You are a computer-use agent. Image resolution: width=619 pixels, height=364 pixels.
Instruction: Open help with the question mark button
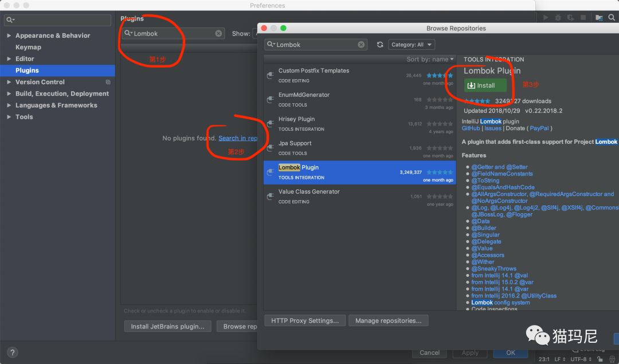[x=12, y=352]
